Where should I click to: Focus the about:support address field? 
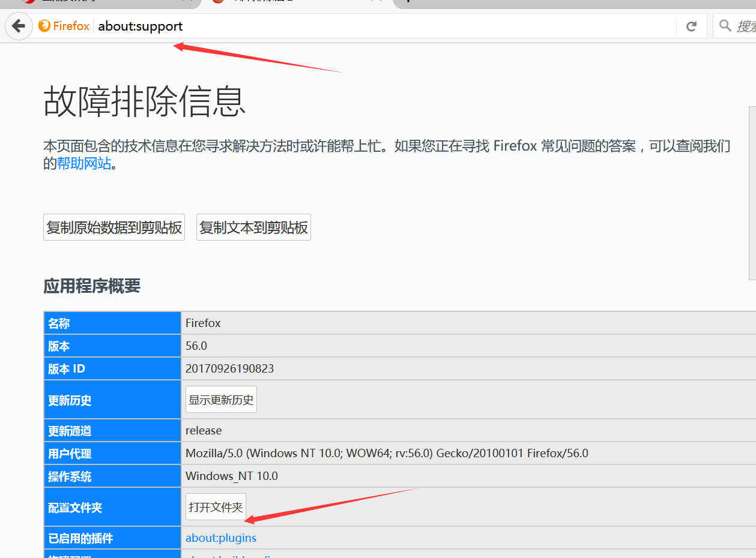click(384, 26)
